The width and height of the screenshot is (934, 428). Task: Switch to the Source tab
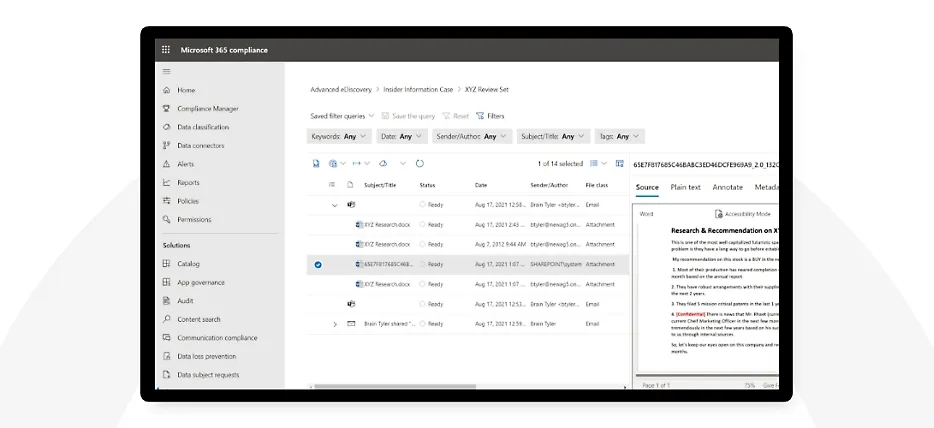(x=647, y=187)
